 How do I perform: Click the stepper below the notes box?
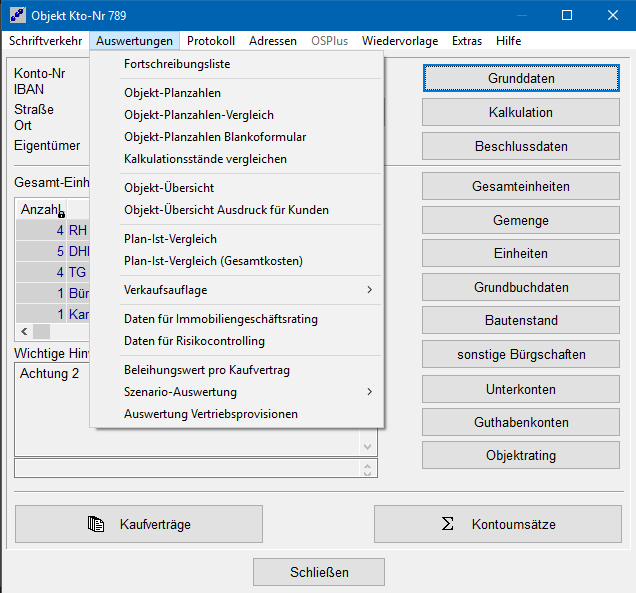[x=368, y=468]
